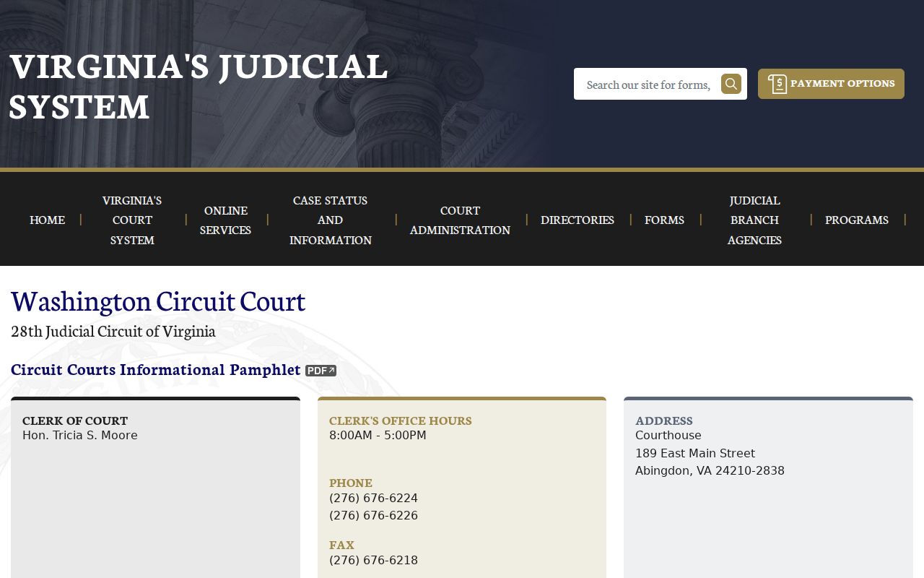Click Abingdon, VA 24210-2838 text
Viewport: 924px width, 578px height.
pyautogui.click(x=710, y=470)
